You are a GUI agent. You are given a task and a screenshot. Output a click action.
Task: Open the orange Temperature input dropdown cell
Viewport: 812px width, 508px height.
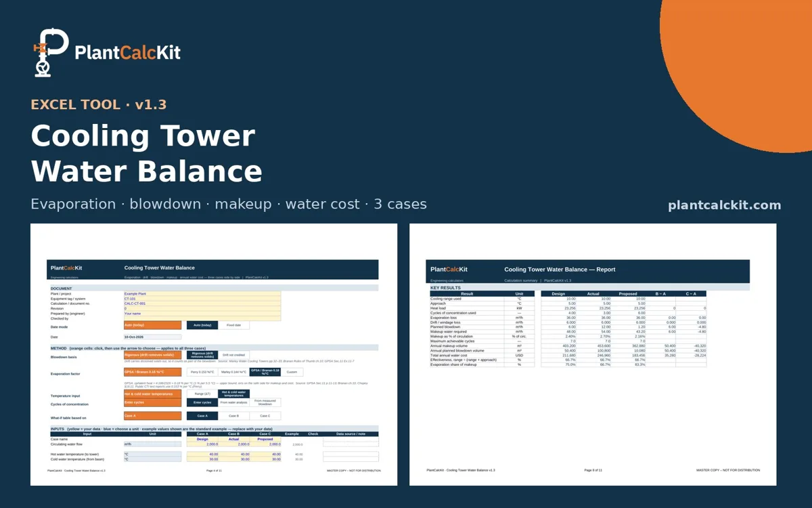pyautogui.click(x=152, y=394)
